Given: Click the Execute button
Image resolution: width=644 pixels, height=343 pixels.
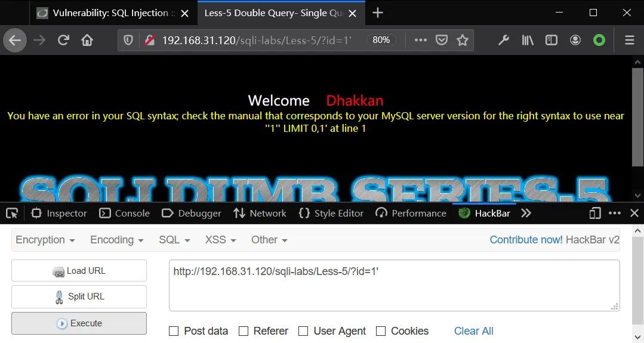Looking at the screenshot, I should pyautogui.click(x=79, y=323).
